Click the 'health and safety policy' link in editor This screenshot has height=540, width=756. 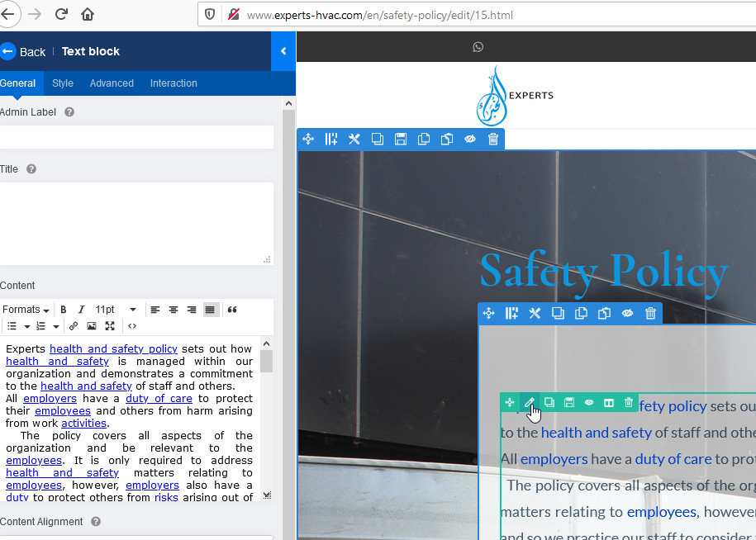point(113,349)
